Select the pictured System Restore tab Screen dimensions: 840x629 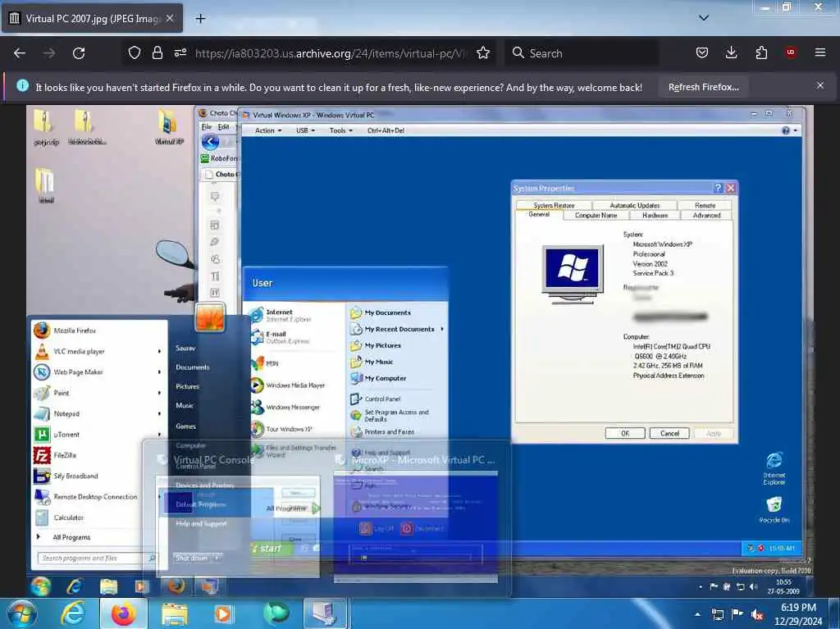[x=554, y=205]
